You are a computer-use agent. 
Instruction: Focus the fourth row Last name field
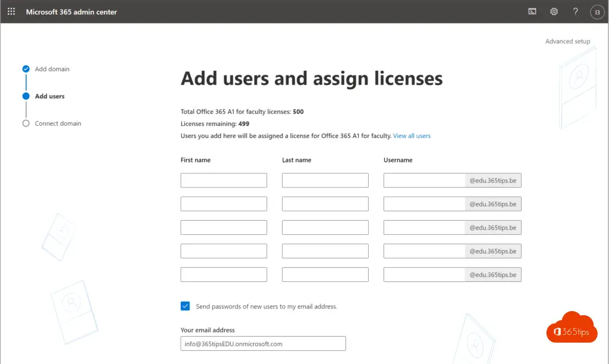[x=325, y=251]
